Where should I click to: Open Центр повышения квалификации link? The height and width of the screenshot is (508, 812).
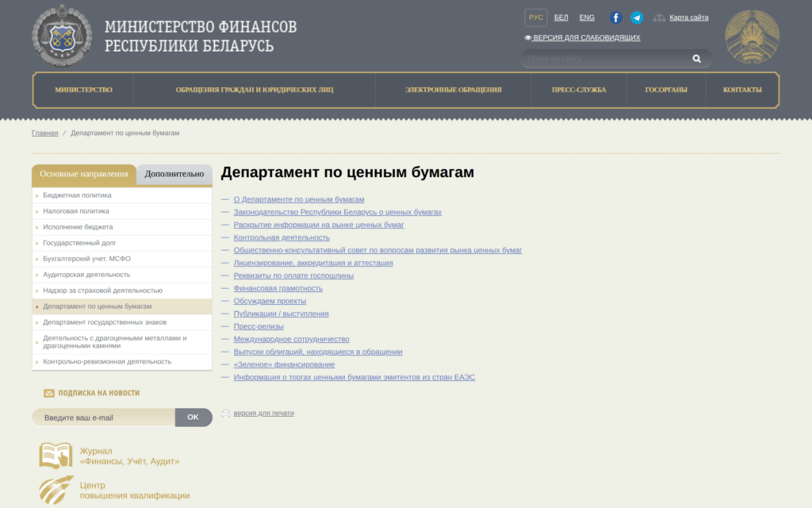pos(135,491)
